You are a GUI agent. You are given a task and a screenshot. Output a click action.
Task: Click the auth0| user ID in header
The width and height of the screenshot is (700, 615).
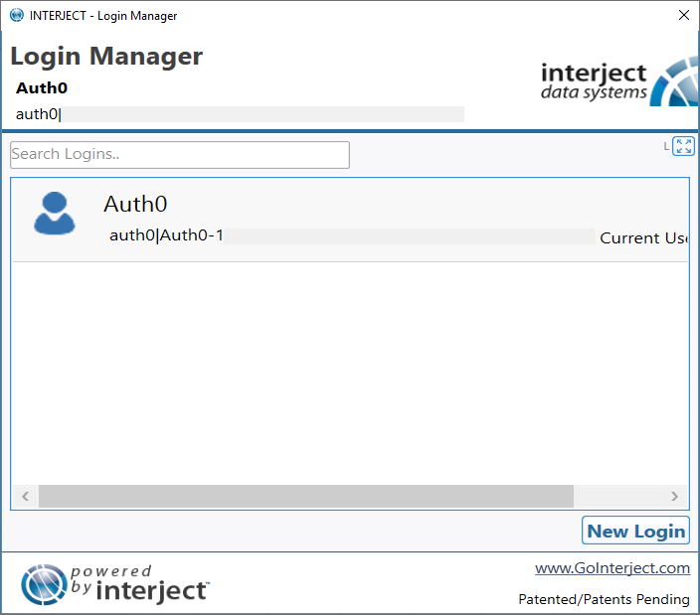tap(39, 114)
